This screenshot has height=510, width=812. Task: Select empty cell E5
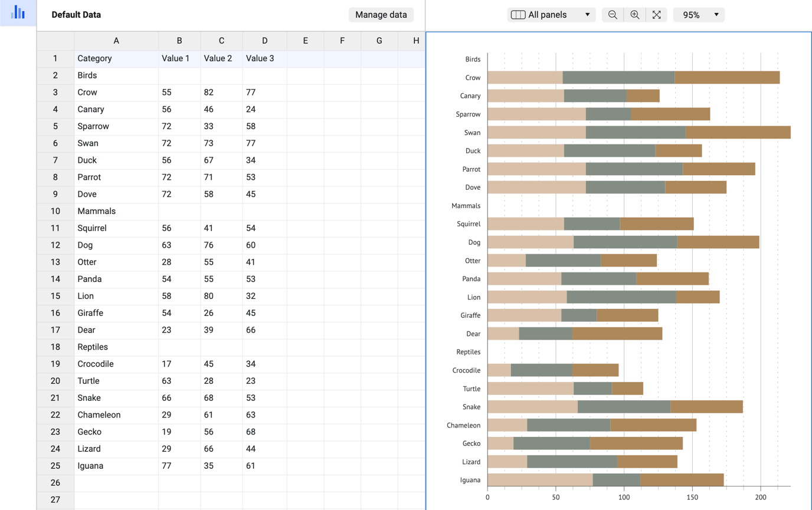click(x=305, y=126)
